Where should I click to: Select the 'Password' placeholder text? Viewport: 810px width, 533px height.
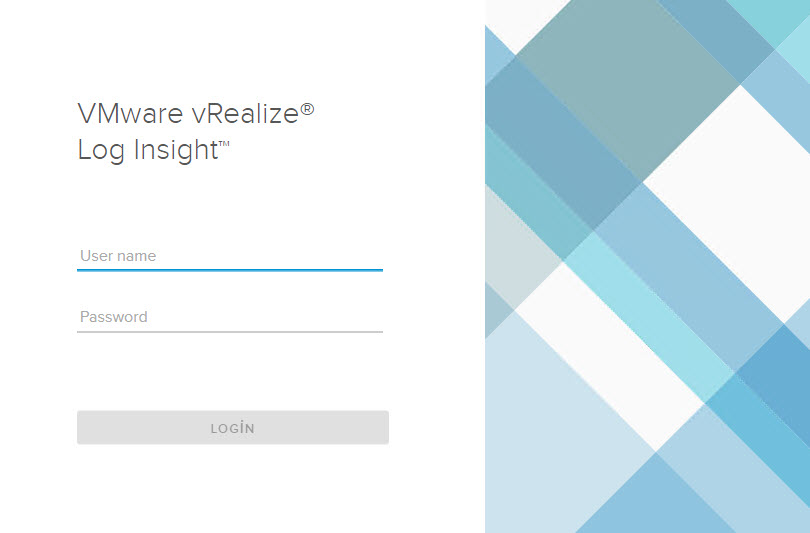click(x=114, y=317)
